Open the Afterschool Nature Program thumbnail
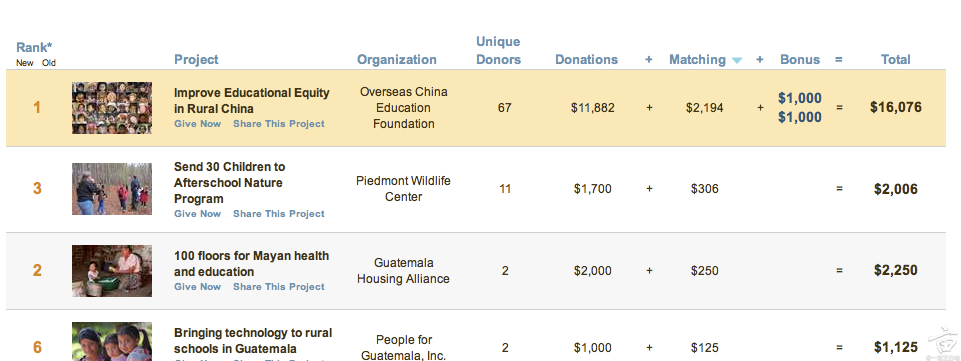 tap(112, 189)
